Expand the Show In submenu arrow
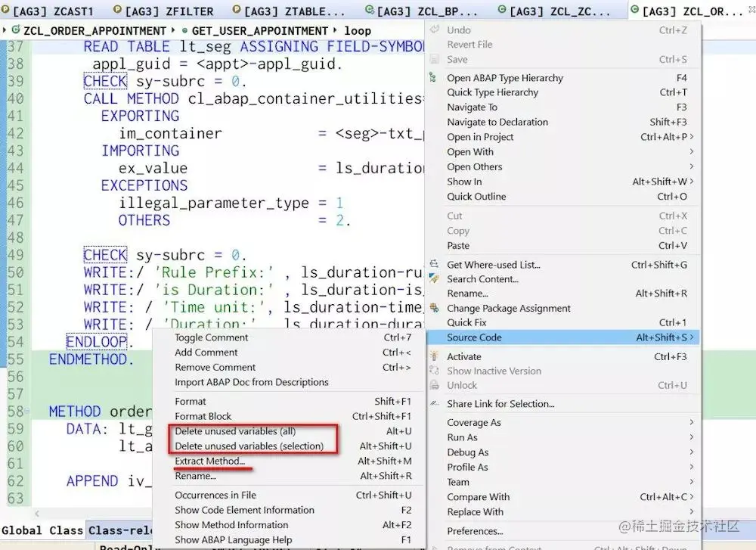This screenshot has height=550, width=756. [692, 182]
